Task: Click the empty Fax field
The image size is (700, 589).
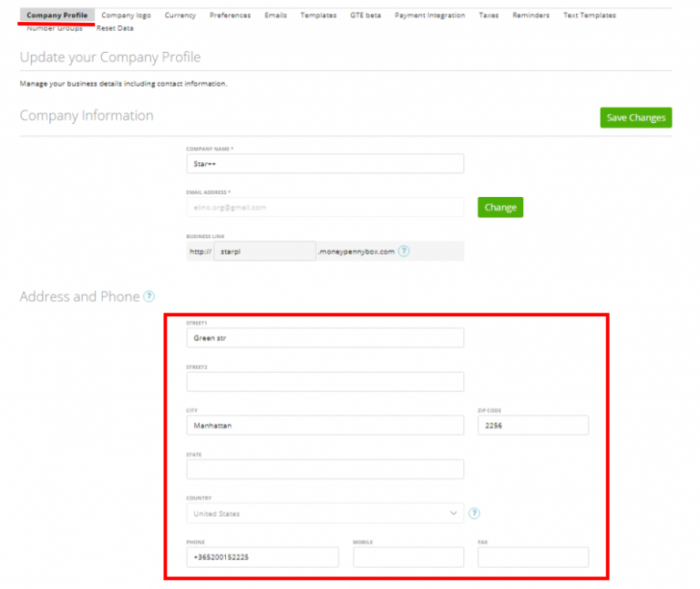Action: click(533, 557)
